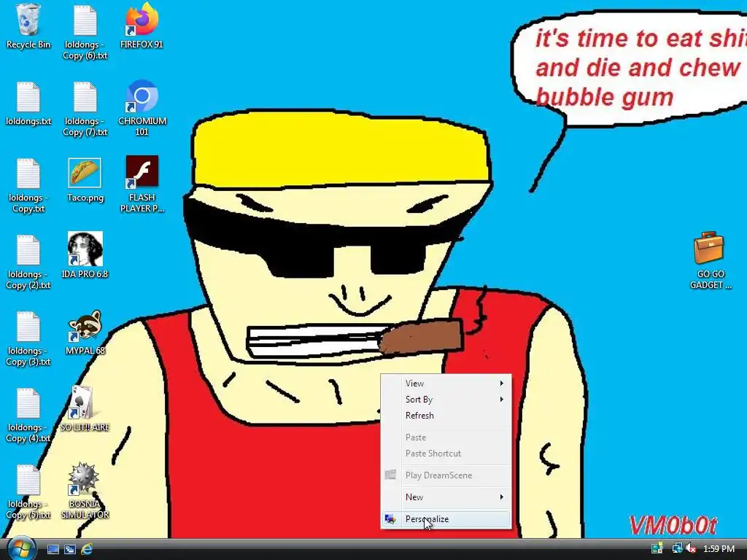Open the Windows Start orb

click(x=20, y=548)
